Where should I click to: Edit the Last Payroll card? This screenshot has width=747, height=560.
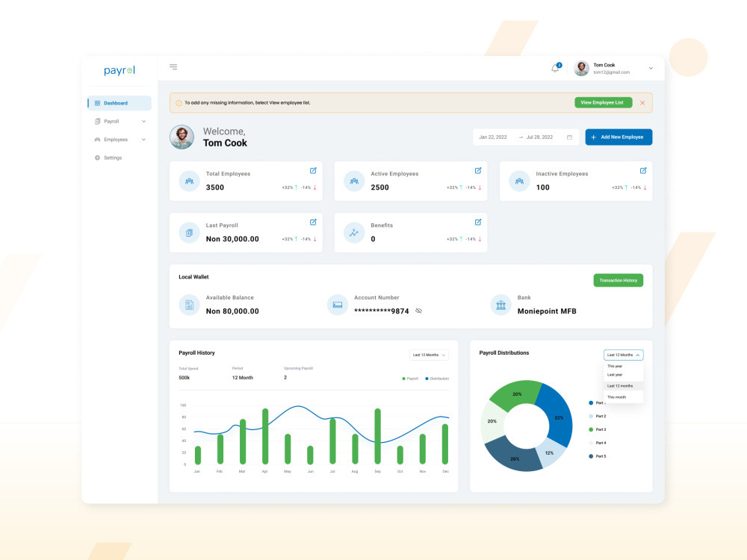click(314, 222)
